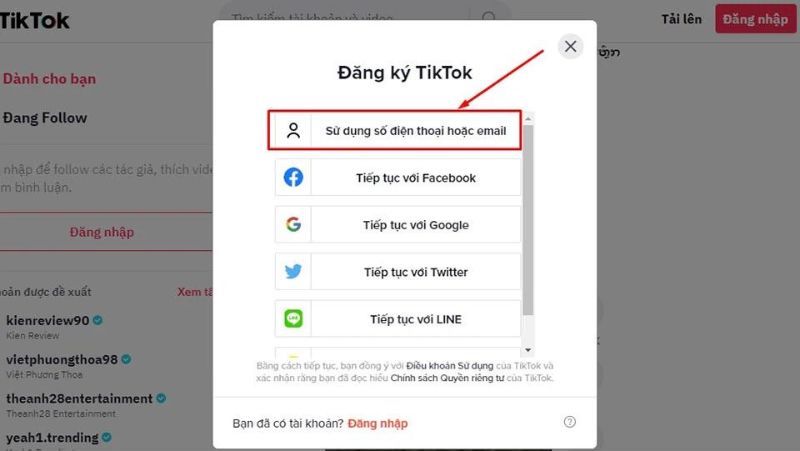Open the Dành cho bạn tab
This screenshot has height=451, width=800.
point(49,79)
